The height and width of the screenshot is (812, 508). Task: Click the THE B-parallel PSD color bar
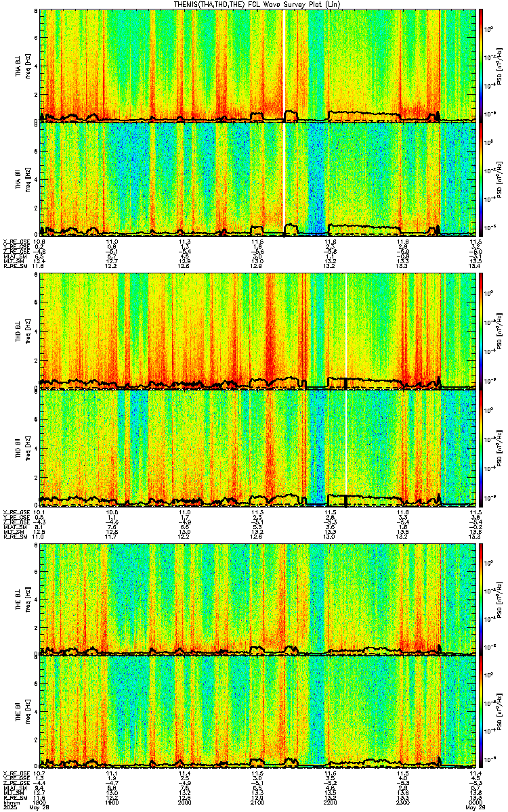click(x=482, y=713)
